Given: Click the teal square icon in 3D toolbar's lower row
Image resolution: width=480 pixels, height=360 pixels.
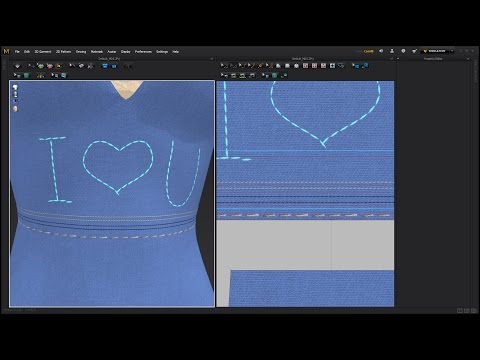Looking at the screenshot, I should (26, 75).
